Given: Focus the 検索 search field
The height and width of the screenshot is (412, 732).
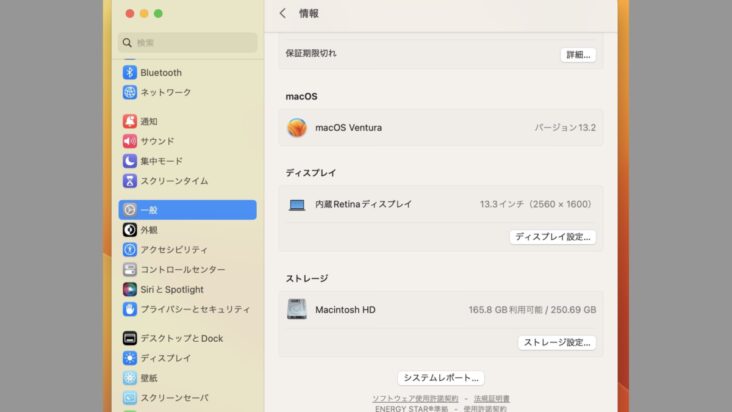Looking at the screenshot, I should [x=187, y=42].
